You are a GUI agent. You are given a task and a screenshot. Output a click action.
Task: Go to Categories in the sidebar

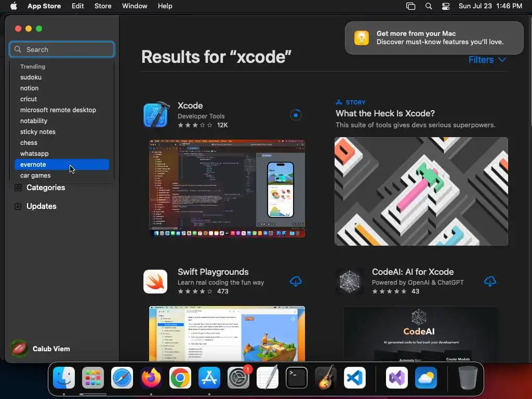point(46,187)
